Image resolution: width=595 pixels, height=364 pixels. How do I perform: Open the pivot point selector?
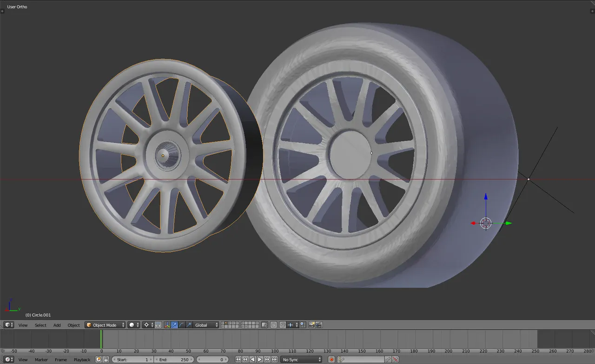coord(148,325)
